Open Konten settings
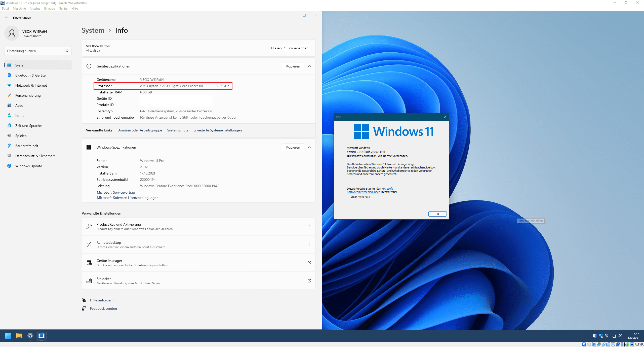 pos(38,116)
